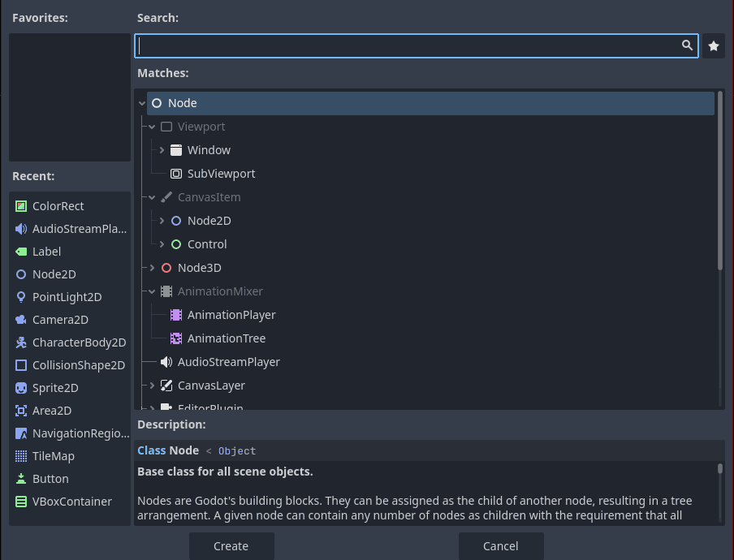Choose 'CollisionShape2D' text in Recent list

tap(79, 365)
